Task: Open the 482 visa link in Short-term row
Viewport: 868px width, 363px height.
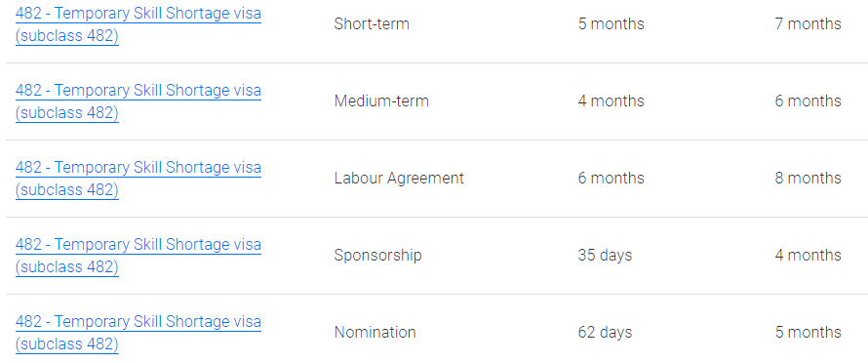Action: click(138, 24)
